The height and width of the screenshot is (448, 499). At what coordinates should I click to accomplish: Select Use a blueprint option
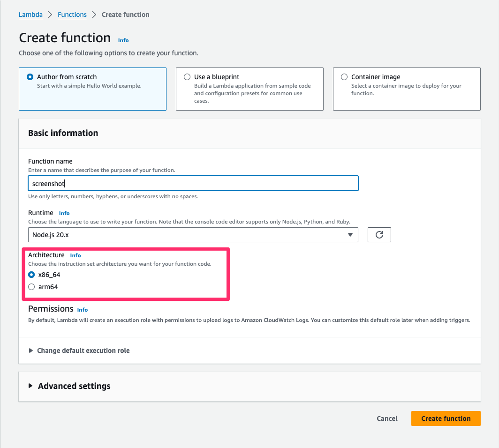coord(187,77)
